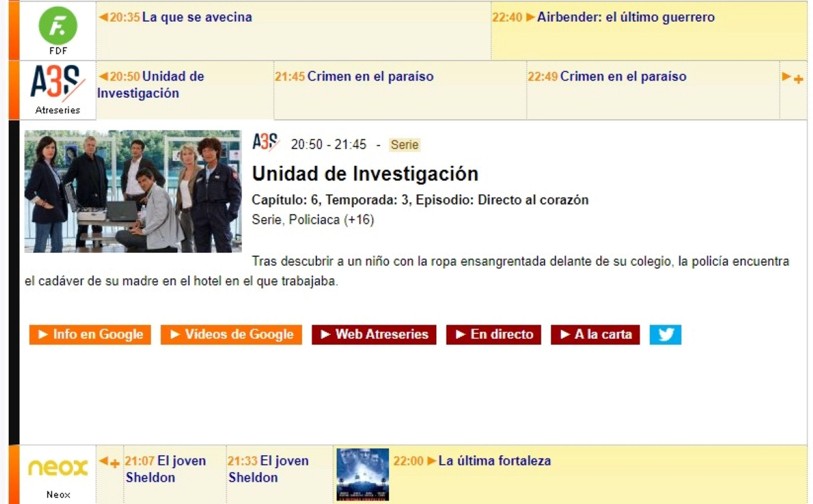Click arrow icon next to La última fortaleza
The height and width of the screenshot is (504, 813).
coord(431,461)
